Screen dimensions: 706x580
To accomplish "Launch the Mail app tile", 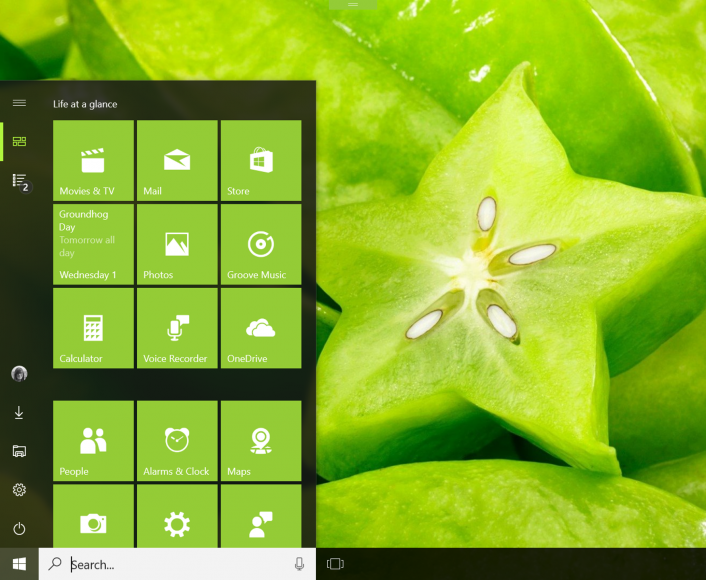I will coord(177,160).
